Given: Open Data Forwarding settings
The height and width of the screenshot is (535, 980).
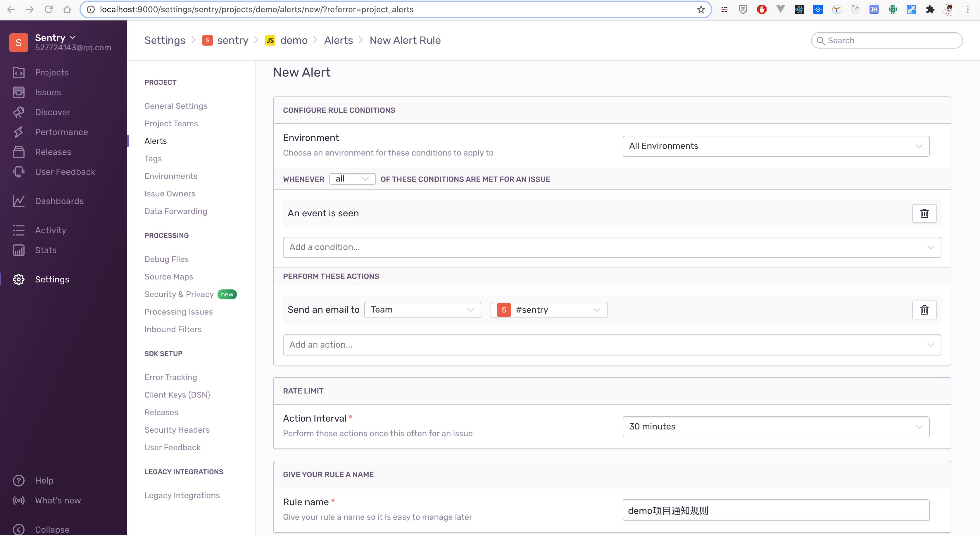Looking at the screenshot, I should pos(176,211).
